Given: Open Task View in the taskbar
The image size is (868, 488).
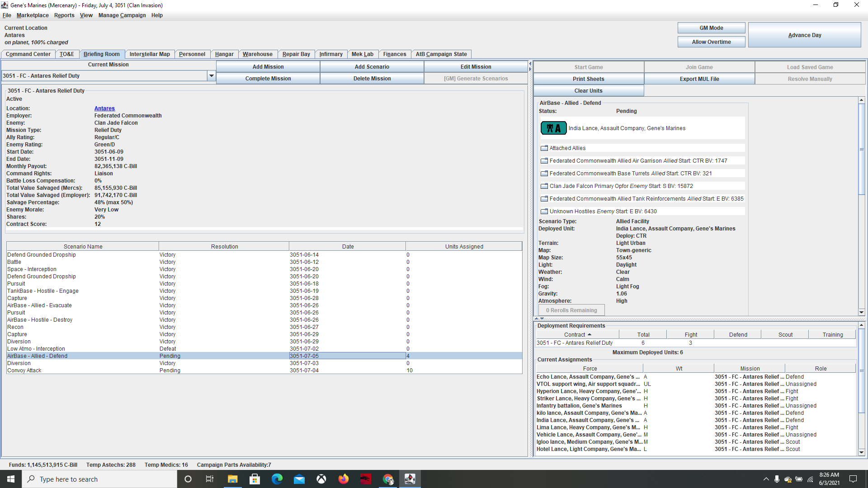Looking at the screenshot, I should (x=210, y=479).
